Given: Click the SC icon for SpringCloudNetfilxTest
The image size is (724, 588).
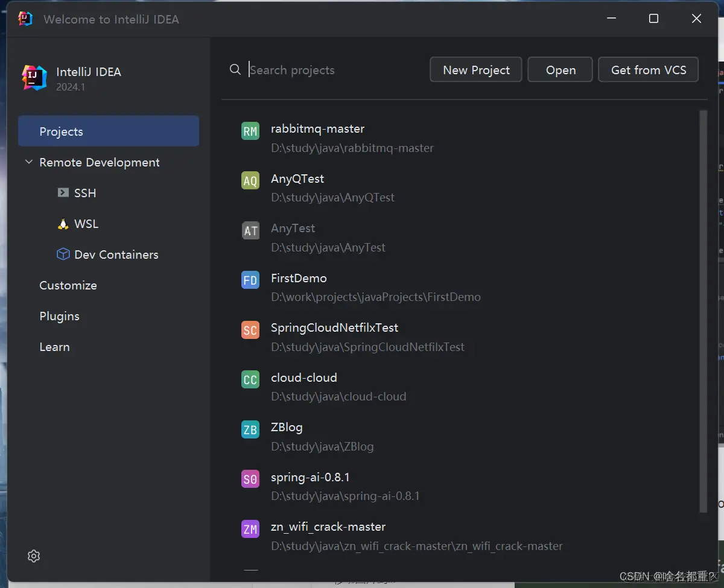Looking at the screenshot, I should point(250,330).
